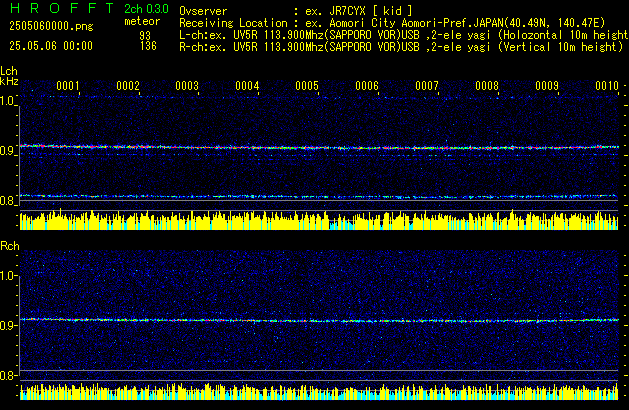
Task: Click the 'meteor' label
Action: pos(142,21)
